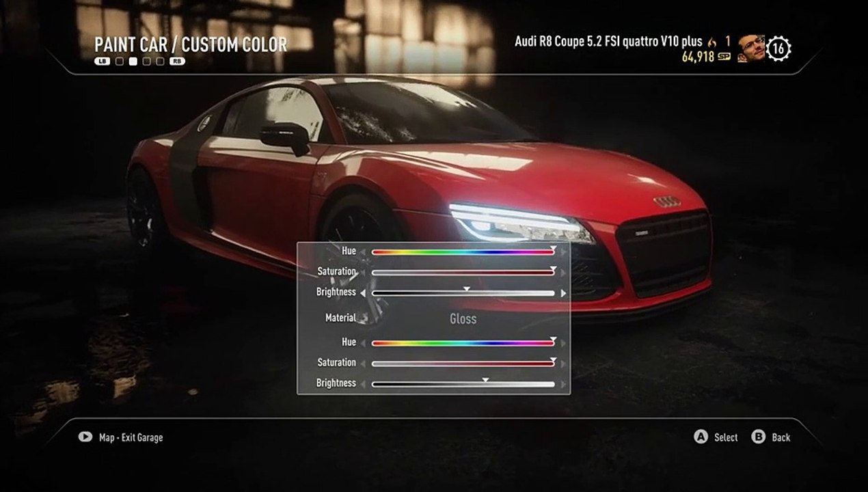Select the third paint page indicator square

tap(147, 61)
